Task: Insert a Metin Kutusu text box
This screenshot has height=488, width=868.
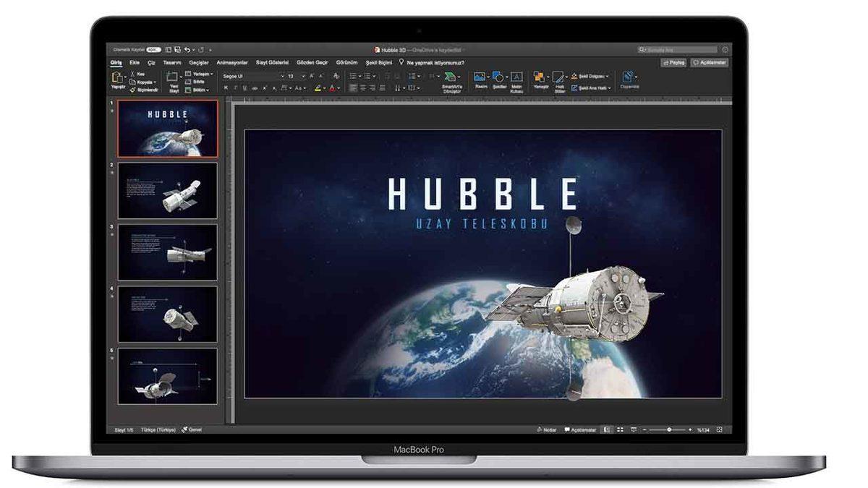Action: coord(516,76)
